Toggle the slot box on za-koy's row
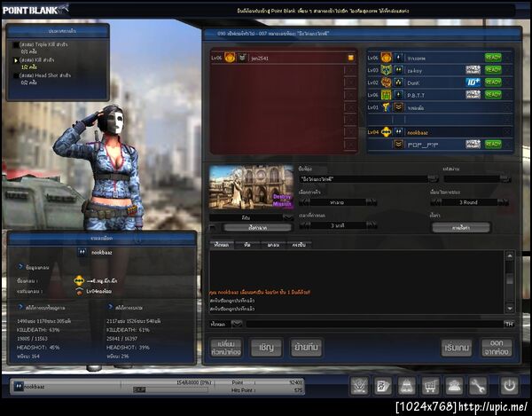The width and height of the screenshot is (532, 416). click(x=507, y=70)
